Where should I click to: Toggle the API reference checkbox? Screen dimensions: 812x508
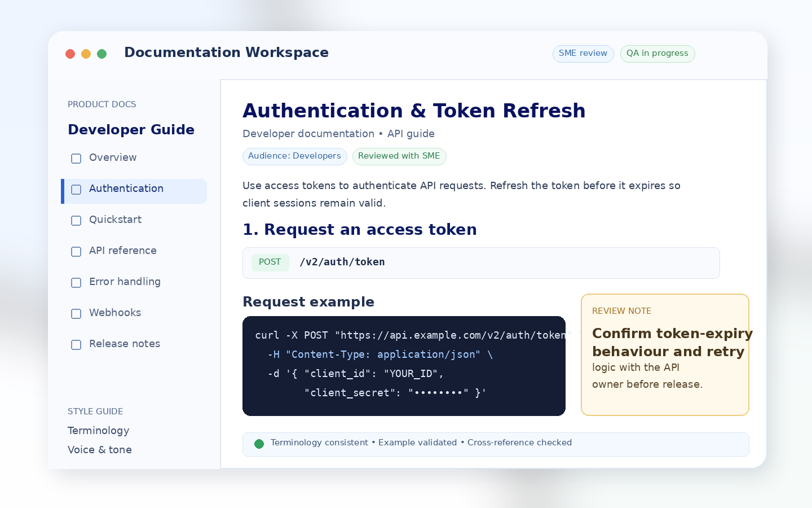(x=76, y=252)
